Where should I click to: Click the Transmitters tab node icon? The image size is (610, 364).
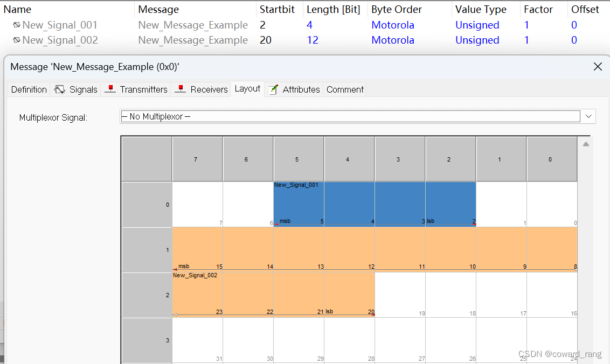[x=110, y=89]
